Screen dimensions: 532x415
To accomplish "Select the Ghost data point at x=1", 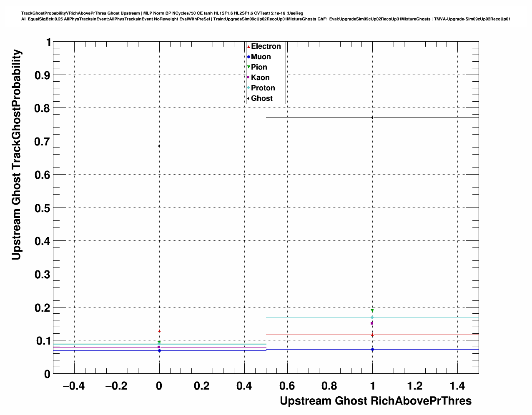I will pos(372,118).
